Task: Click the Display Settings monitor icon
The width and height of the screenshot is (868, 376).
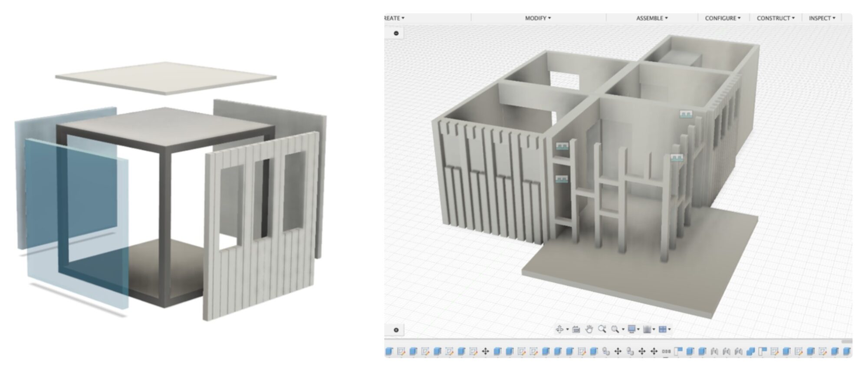Action: click(x=632, y=330)
